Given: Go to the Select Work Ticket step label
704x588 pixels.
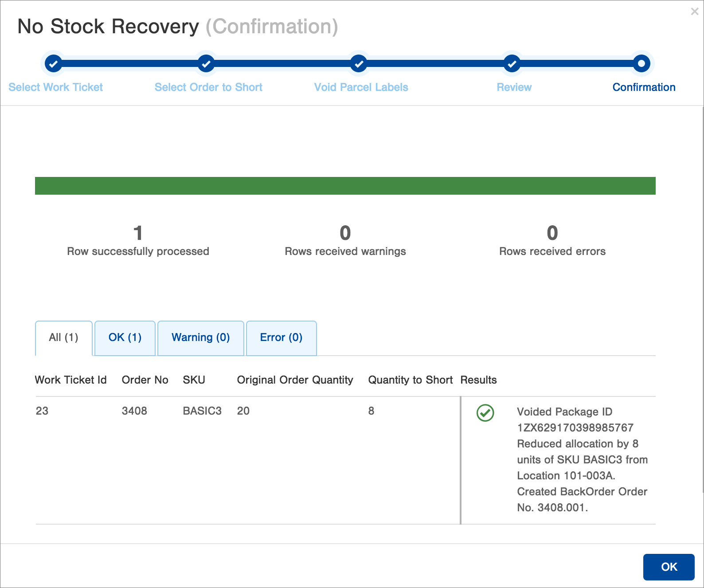Looking at the screenshot, I should point(56,87).
